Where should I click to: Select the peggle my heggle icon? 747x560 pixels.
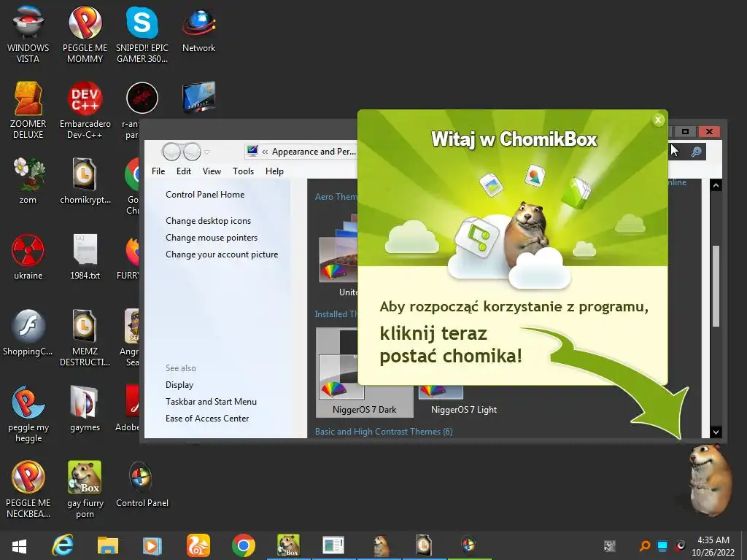28,414
